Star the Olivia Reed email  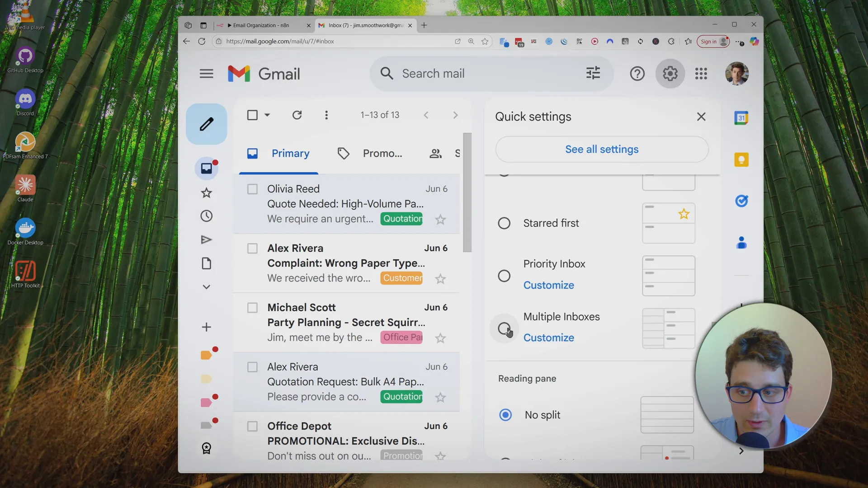click(x=440, y=220)
